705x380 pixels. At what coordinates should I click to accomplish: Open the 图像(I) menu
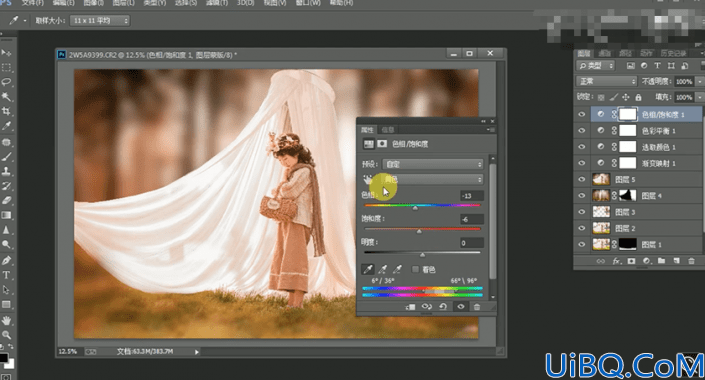pos(93,3)
